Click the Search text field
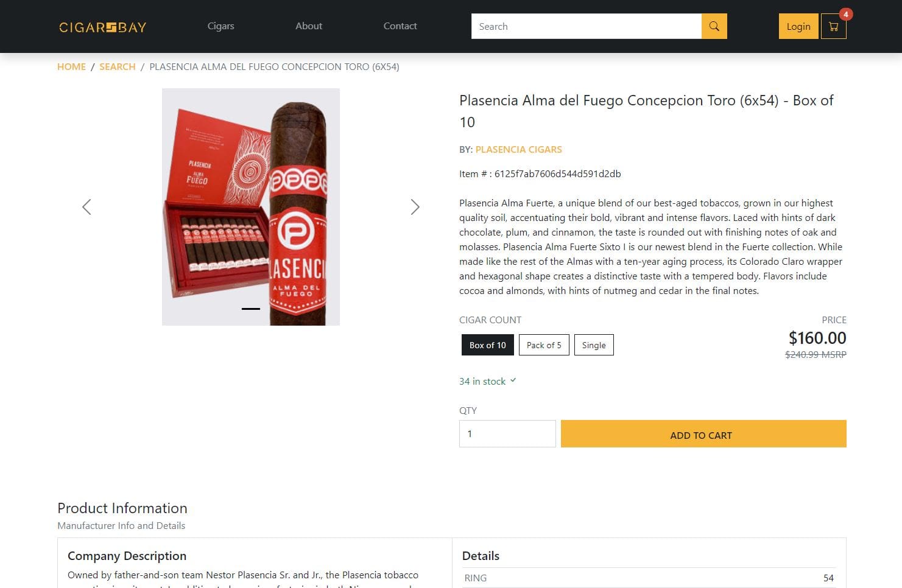This screenshot has height=588, width=902. click(587, 26)
